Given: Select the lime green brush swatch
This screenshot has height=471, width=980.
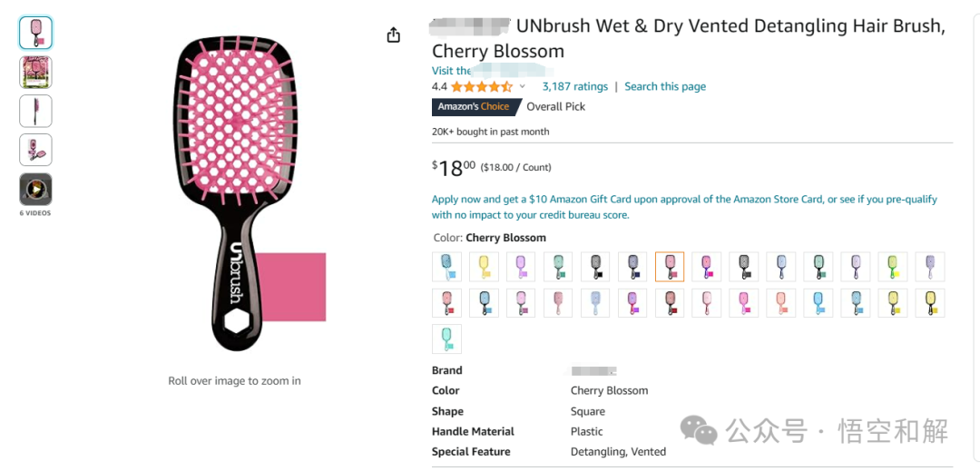Looking at the screenshot, I should (893, 267).
